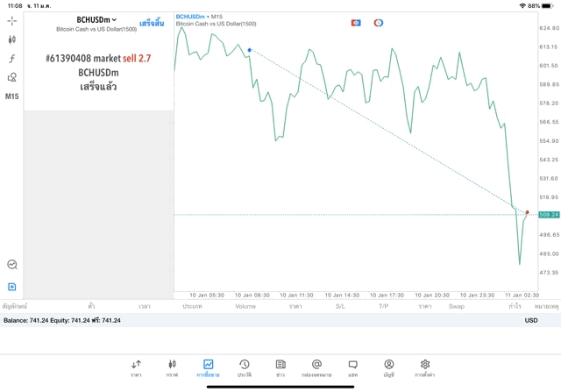This screenshot has width=561, height=392.
Task: Tap the เสร็จสิ้น done button
Action: [152, 23]
